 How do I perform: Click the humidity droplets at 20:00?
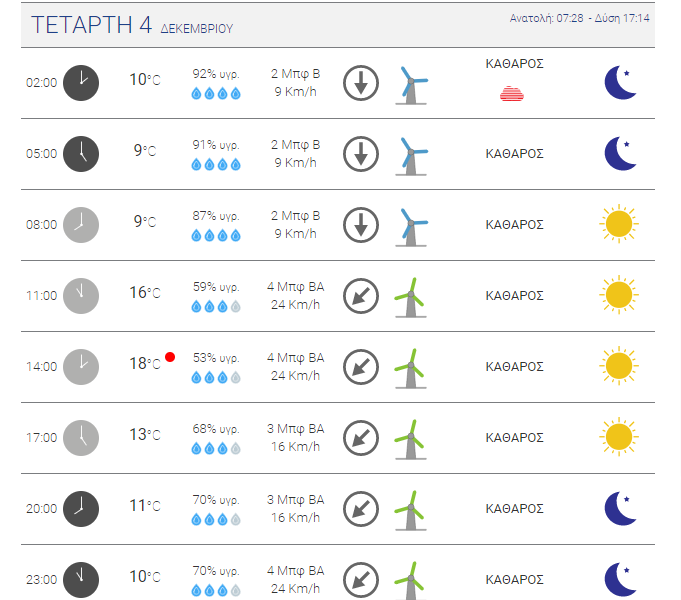pyautogui.click(x=216, y=519)
